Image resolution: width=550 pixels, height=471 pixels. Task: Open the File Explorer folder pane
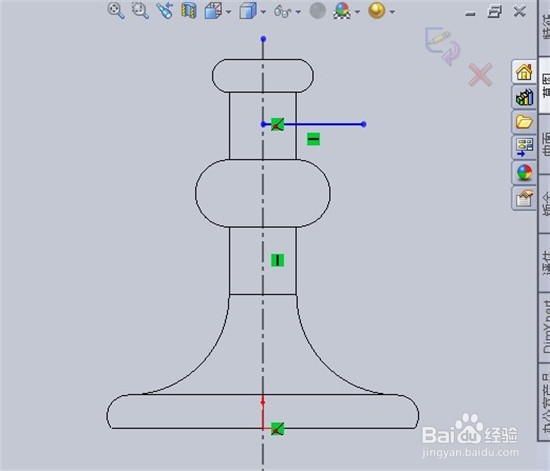tap(524, 122)
